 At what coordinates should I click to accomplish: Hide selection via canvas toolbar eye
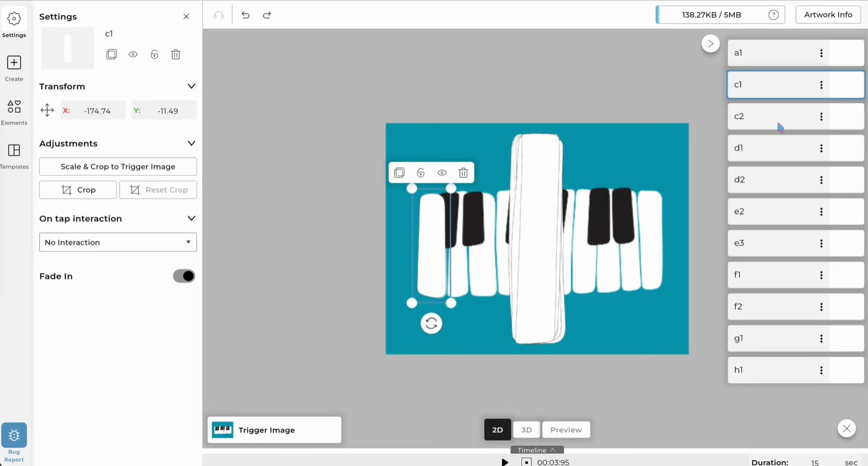(x=442, y=173)
